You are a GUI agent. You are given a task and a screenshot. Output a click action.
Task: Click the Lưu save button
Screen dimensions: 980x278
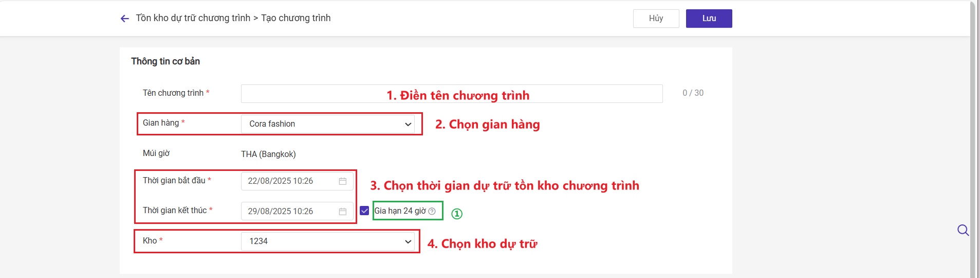click(709, 19)
